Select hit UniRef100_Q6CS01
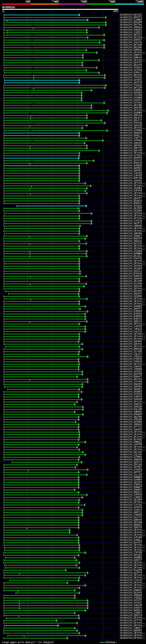The image size is (146, 644). point(131,379)
